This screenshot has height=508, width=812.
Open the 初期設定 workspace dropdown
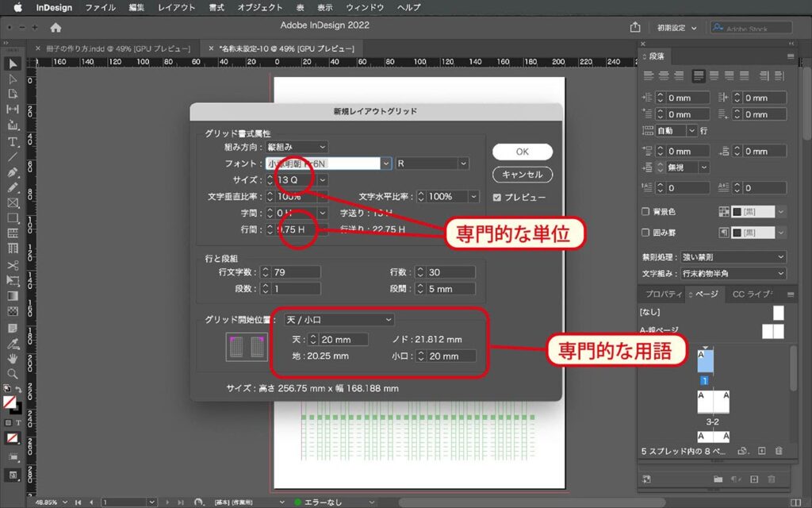[x=677, y=28]
